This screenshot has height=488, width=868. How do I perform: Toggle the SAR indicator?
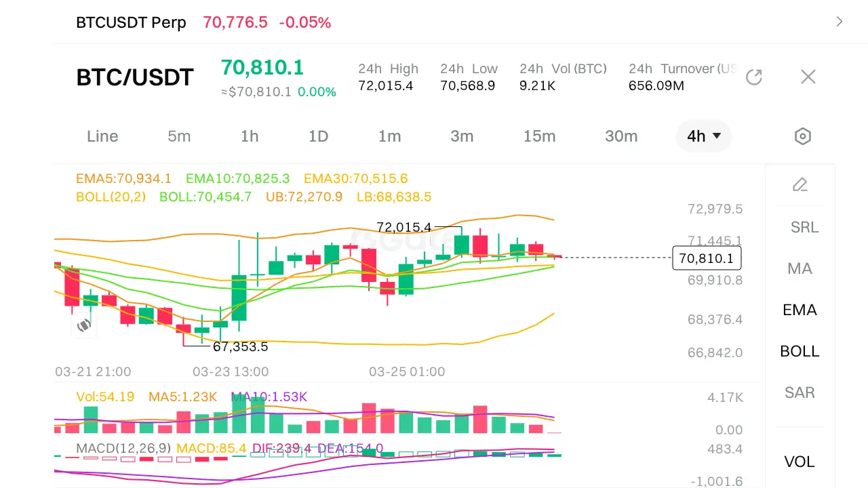point(800,392)
